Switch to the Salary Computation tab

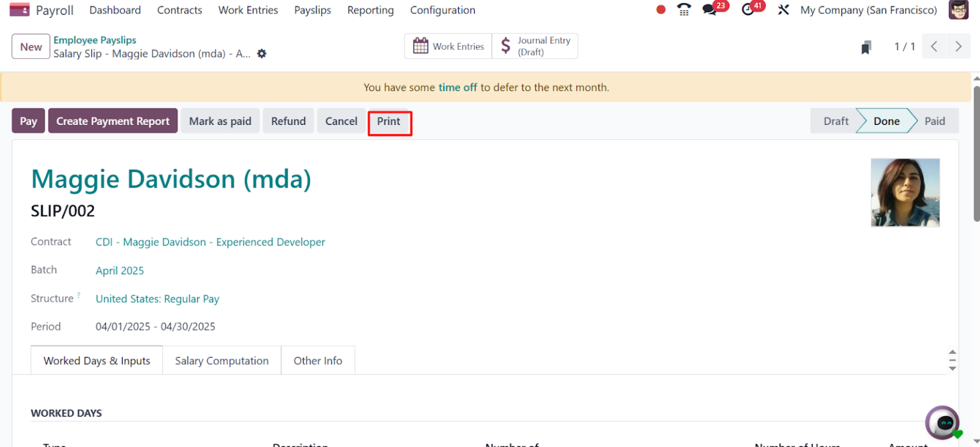click(221, 360)
